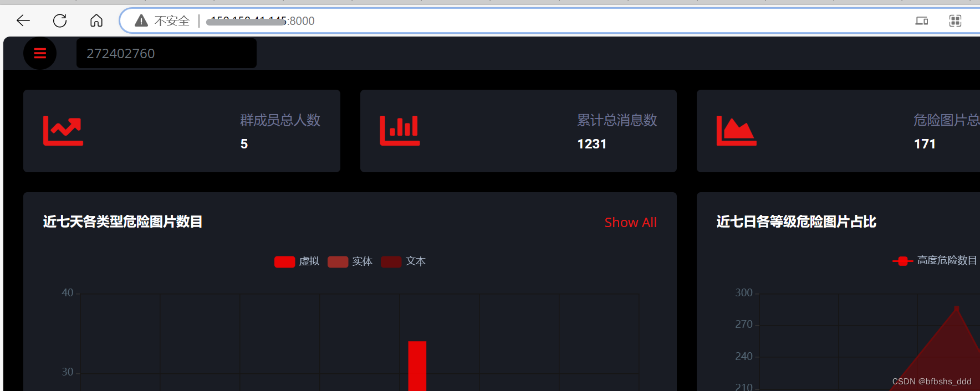Viewport: 980px width, 391px height.
Task: Click the 240 axis label on line chart
Action: coord(744,356)
